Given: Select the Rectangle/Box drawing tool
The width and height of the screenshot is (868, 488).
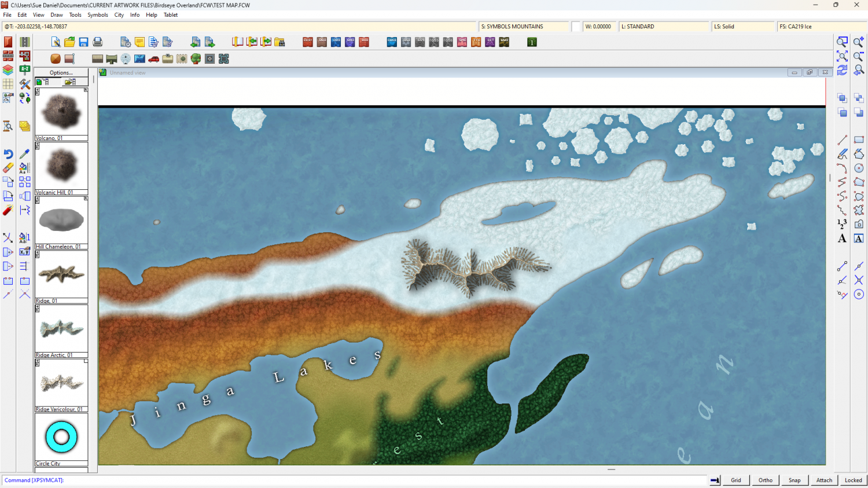Looking at the screenshot, I should 859,140.
